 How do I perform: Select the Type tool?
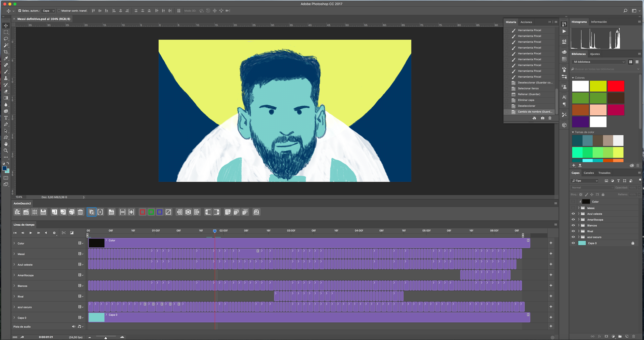click(x=6, y=118)
